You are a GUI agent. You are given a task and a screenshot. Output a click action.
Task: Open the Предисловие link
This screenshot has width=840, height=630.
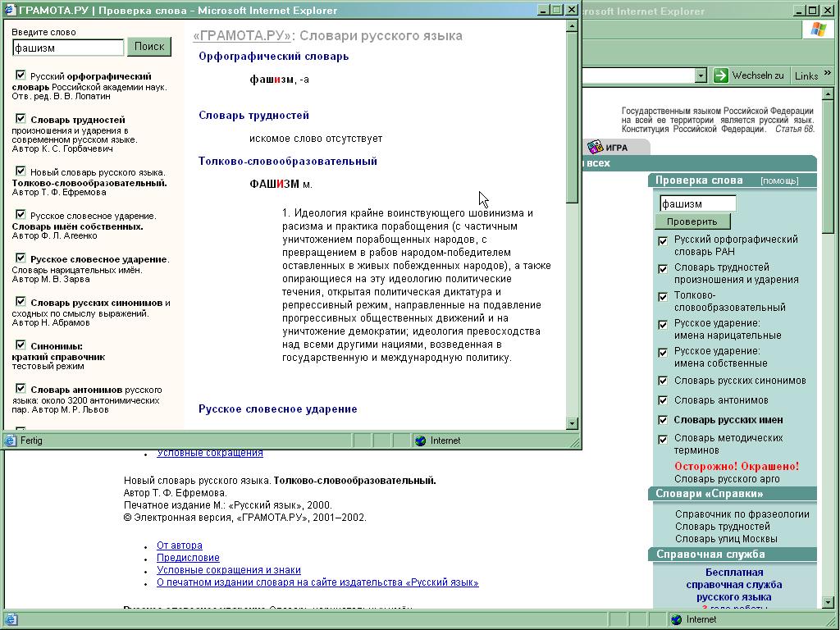click(x=188, y=558)
